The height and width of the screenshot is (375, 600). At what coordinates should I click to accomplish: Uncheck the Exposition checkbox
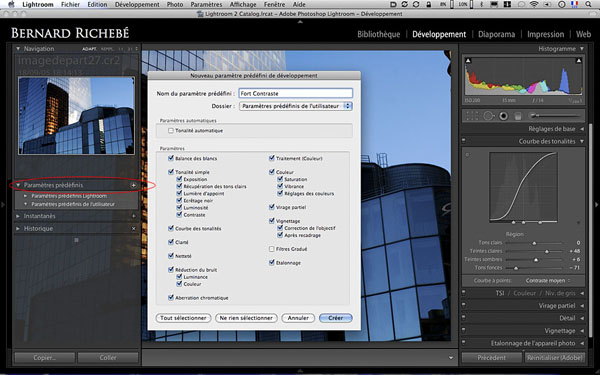179,179
